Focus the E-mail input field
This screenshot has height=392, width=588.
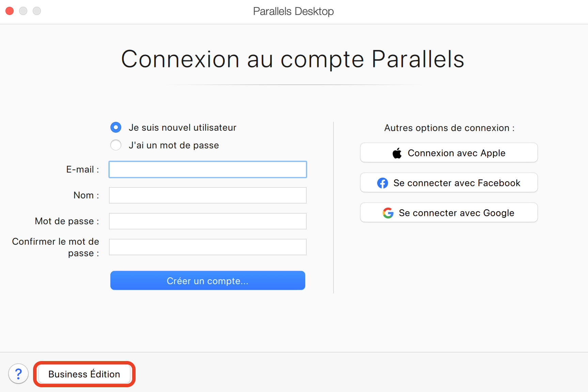208,169
